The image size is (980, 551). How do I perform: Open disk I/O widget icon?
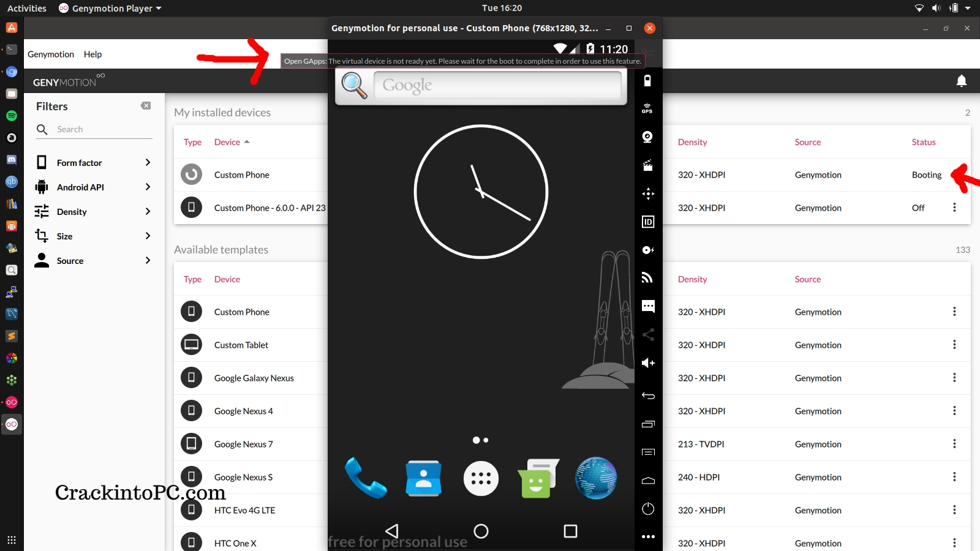[648, 250]
